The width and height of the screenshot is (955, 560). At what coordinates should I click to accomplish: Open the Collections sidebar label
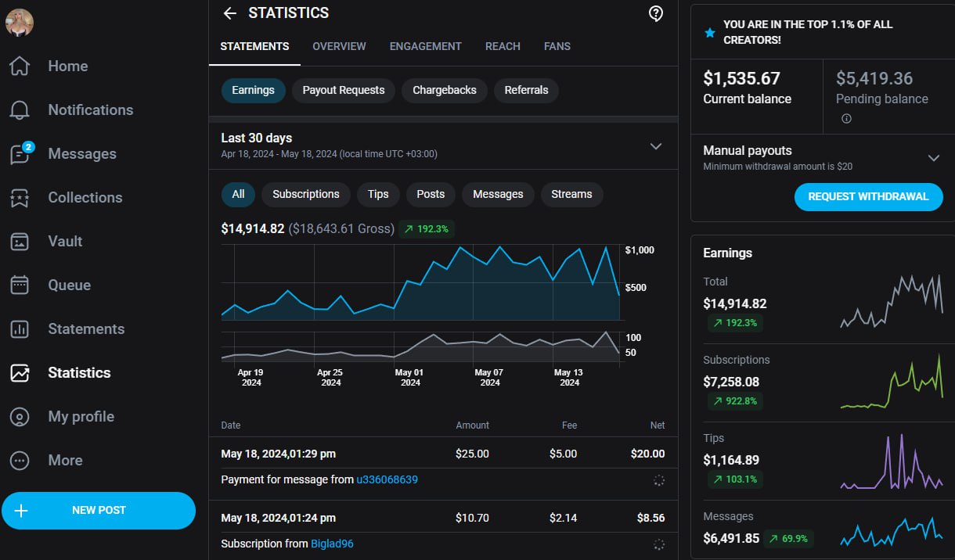click(x=85, y=198)
